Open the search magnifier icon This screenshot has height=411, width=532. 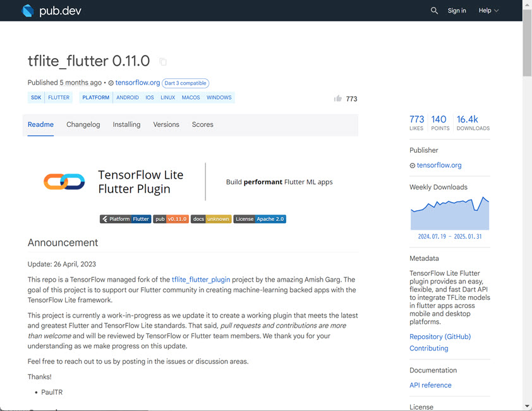click(434, 10)
